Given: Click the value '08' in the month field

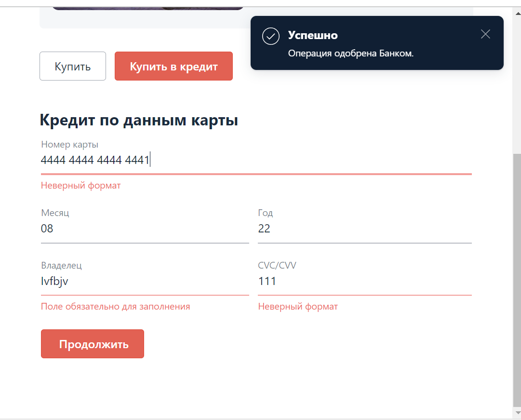Looking at the screenshot, I should tap(47, 229).
